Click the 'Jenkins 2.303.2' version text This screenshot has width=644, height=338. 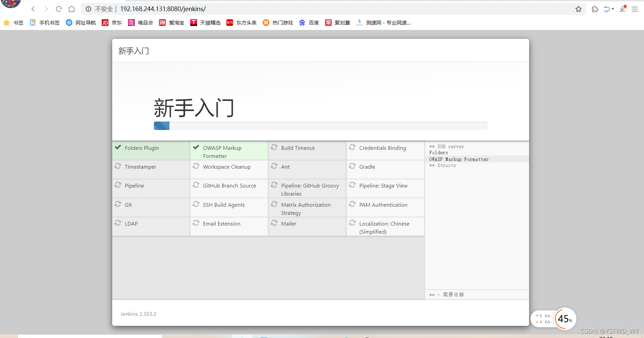pyautogui.click(x=138, y=314)
